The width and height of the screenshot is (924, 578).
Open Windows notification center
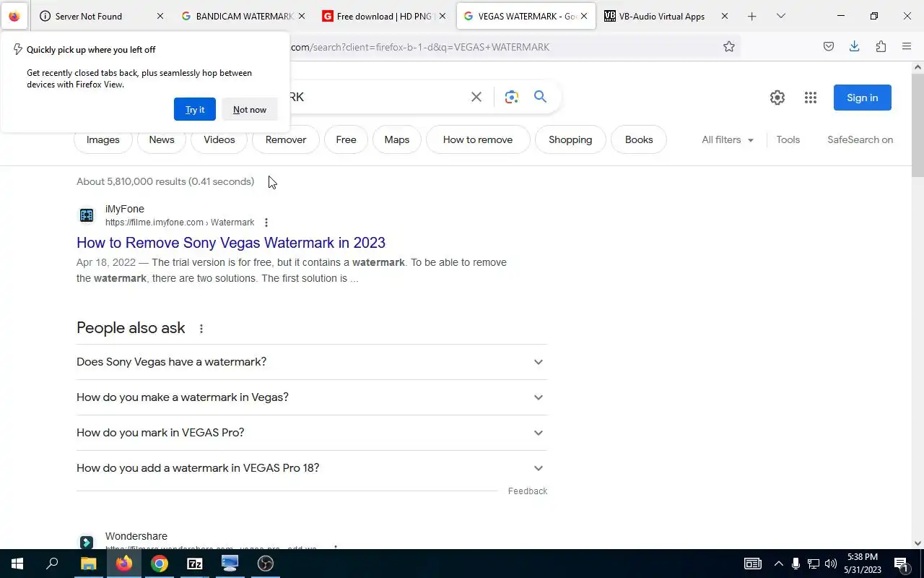click(x=901, y=564)
